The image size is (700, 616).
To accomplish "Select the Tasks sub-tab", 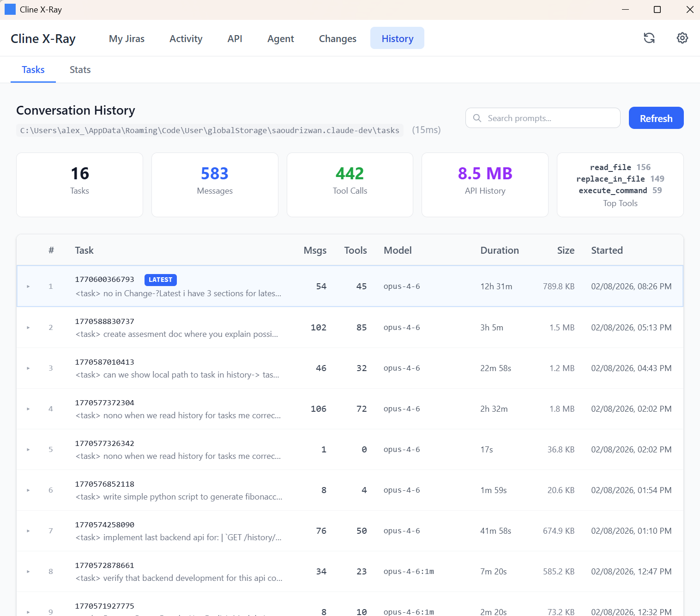I will click(33, 70).
